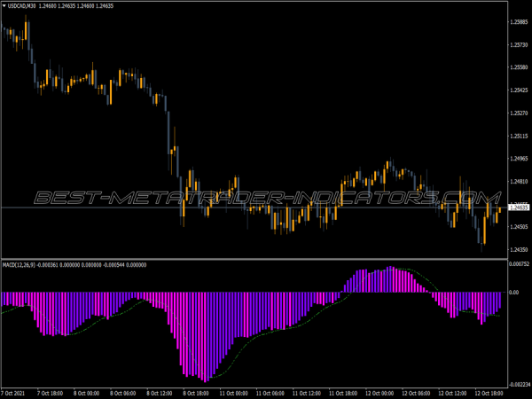
Task: Click the 1.25115 price axis label
Action: pyautogui.click(x=519, y=136)
